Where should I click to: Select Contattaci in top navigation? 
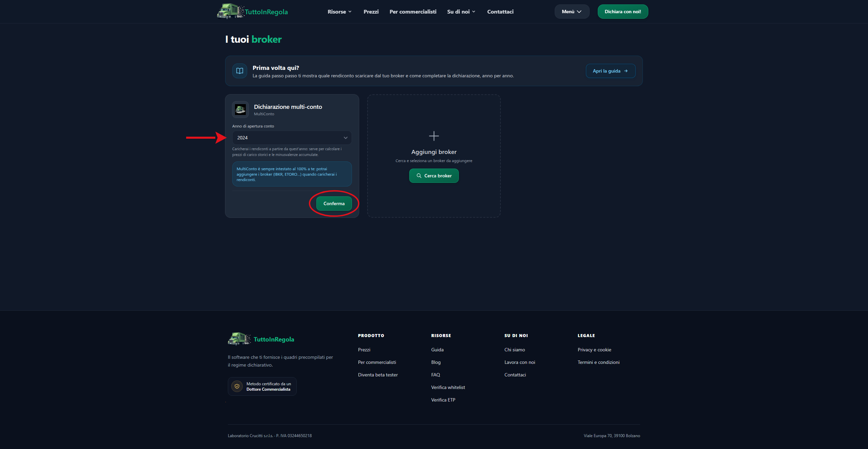coord(500,12)
